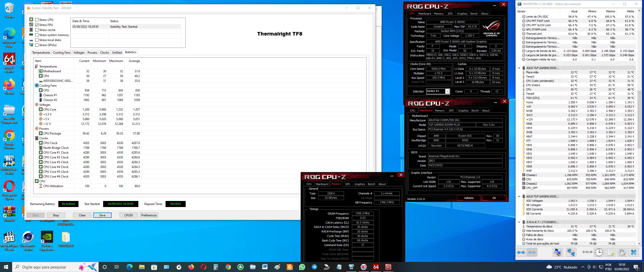This screenshot has width=644, height=272.
Task: Click AIDA64 icon in the taskbar
Action: 376,267
